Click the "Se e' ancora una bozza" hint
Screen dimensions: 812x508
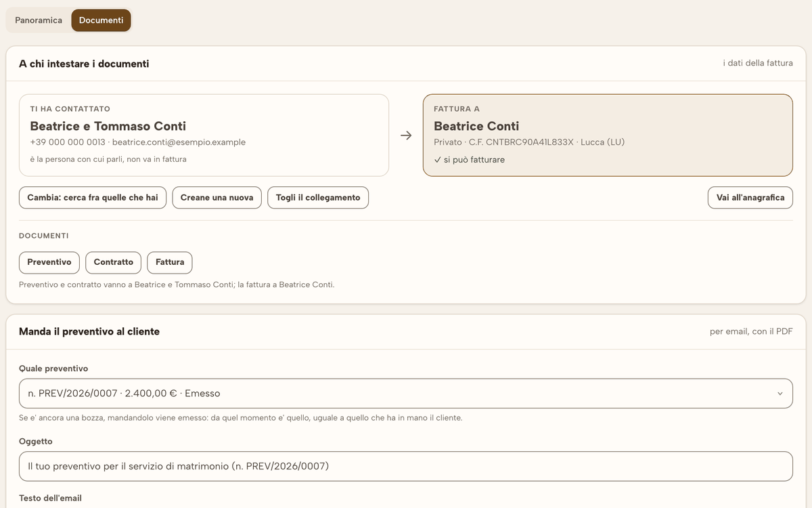(240, 418)
